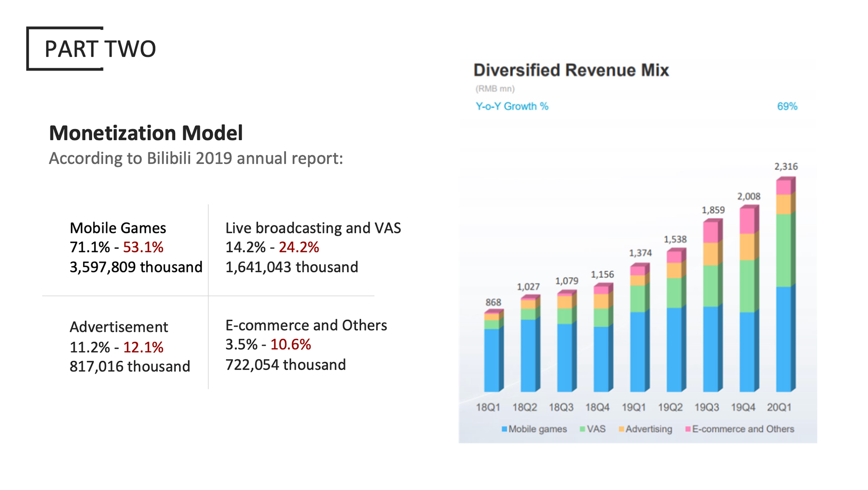Select the Bilibili 2019 annual report subtitle

196,158
